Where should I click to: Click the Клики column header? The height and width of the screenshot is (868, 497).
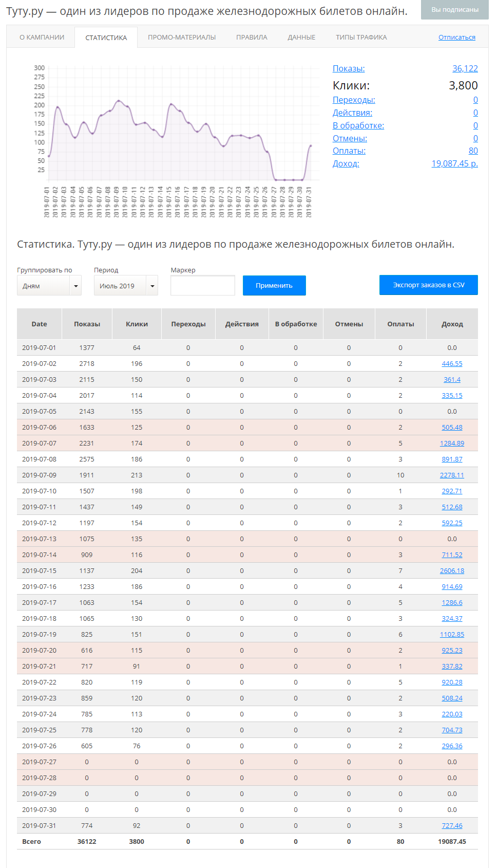[137, 324]
